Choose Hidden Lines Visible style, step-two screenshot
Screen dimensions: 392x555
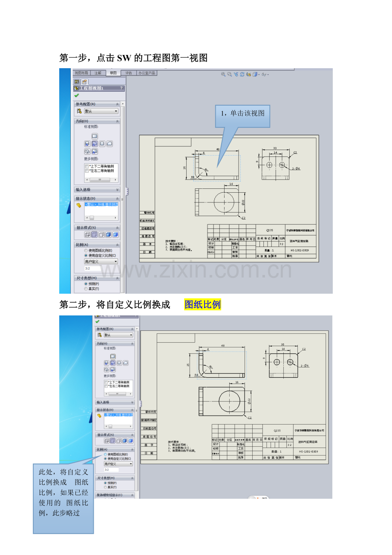click(x=112, y=441)
